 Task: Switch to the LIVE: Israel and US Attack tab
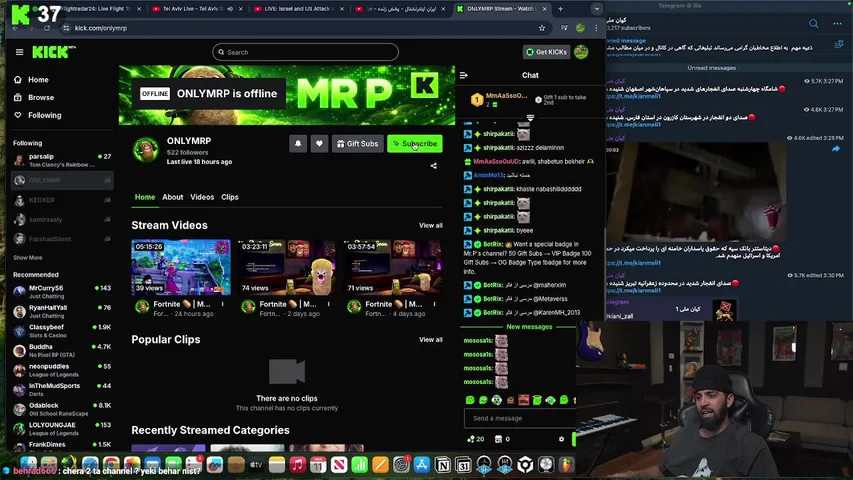click(x=299, y=9)
